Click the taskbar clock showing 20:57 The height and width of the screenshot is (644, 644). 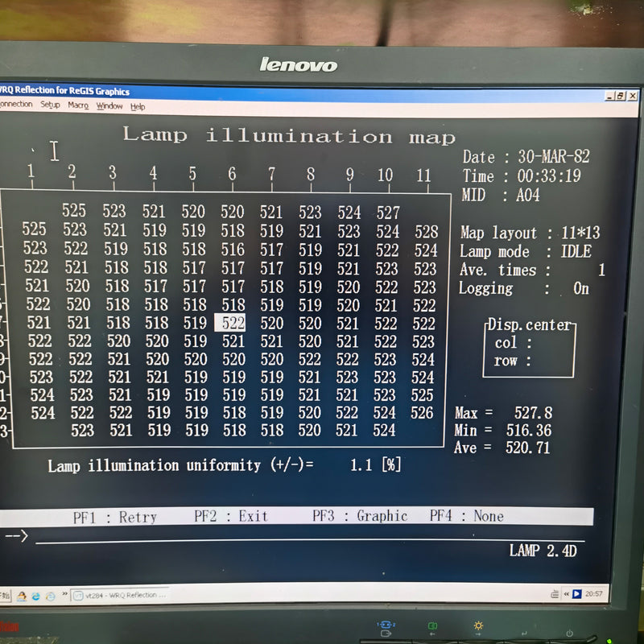pyautogui.click(x=594, y=593)
